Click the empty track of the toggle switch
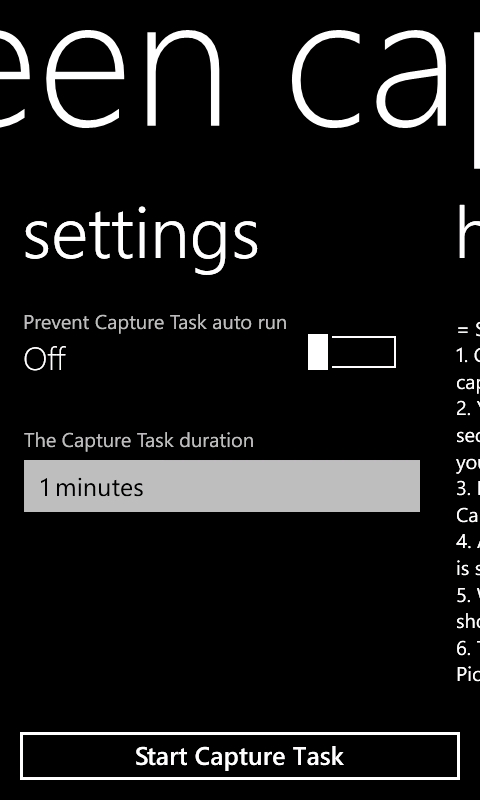 pos(364,352)
